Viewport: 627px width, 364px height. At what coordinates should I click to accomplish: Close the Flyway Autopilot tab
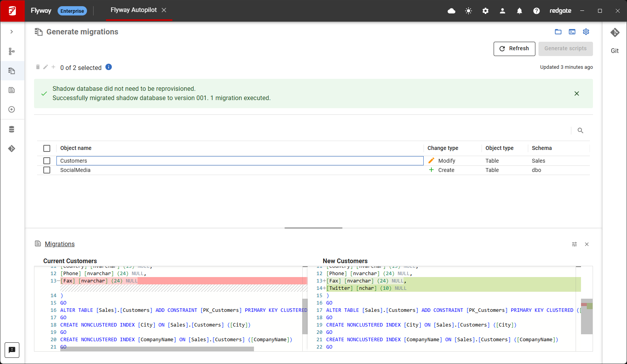click(164, 10)
